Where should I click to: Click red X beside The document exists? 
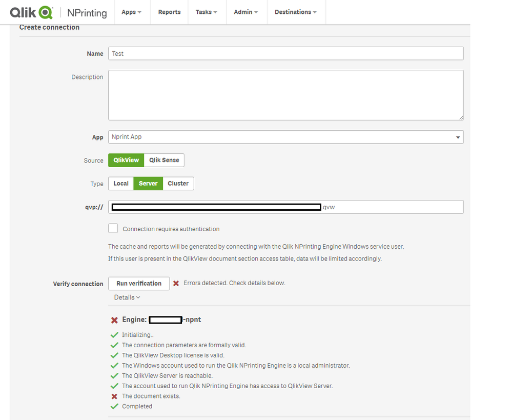point(114,396)
